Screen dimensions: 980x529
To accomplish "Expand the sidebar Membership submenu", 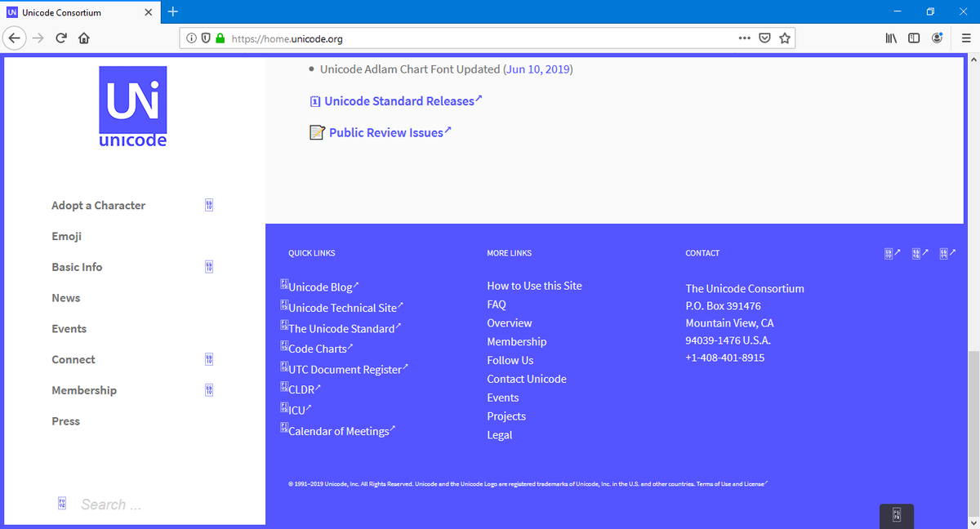I will pyautogui.click(x=209, y=391).
